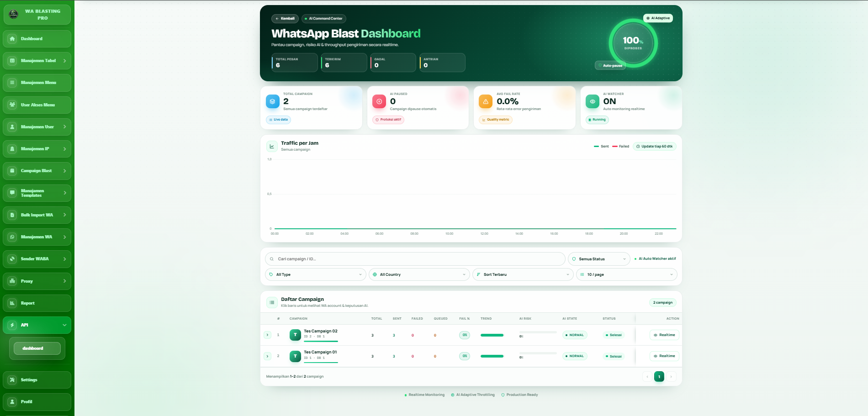Click the AI Command Center pill
The width and height of the screenshot is (868, 416).
tap(324, 19)
